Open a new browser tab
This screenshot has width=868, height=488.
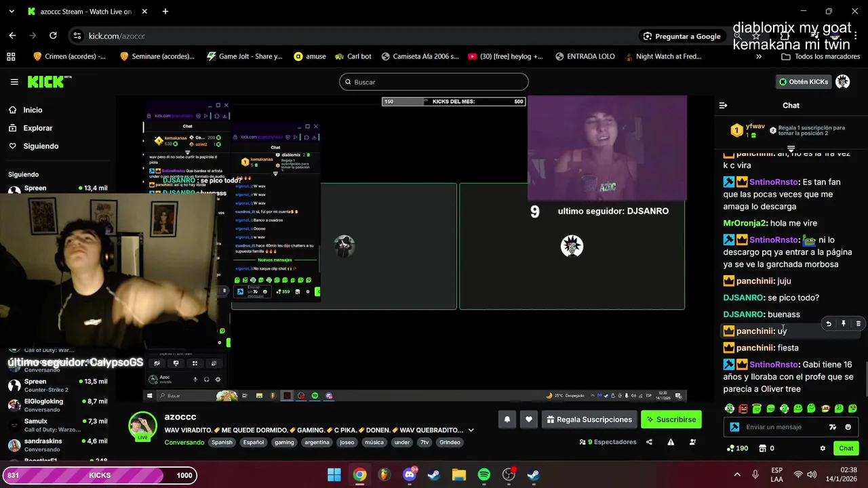165,12
